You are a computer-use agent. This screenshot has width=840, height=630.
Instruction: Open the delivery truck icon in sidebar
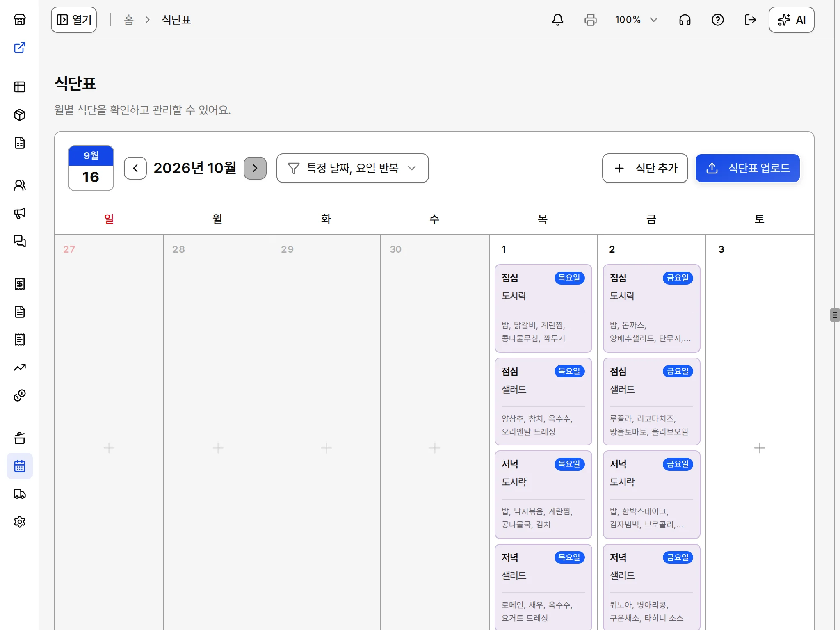coord(20,494)
